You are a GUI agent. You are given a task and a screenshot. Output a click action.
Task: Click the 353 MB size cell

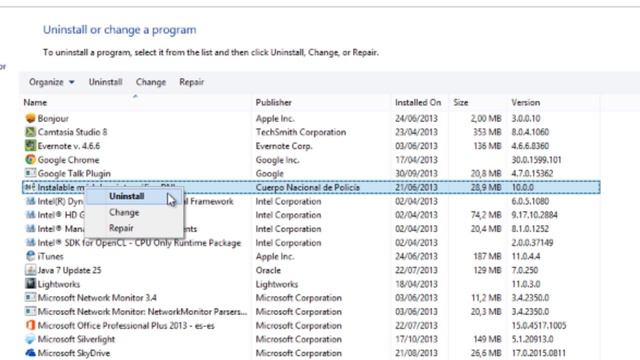[x=487, y=132]
